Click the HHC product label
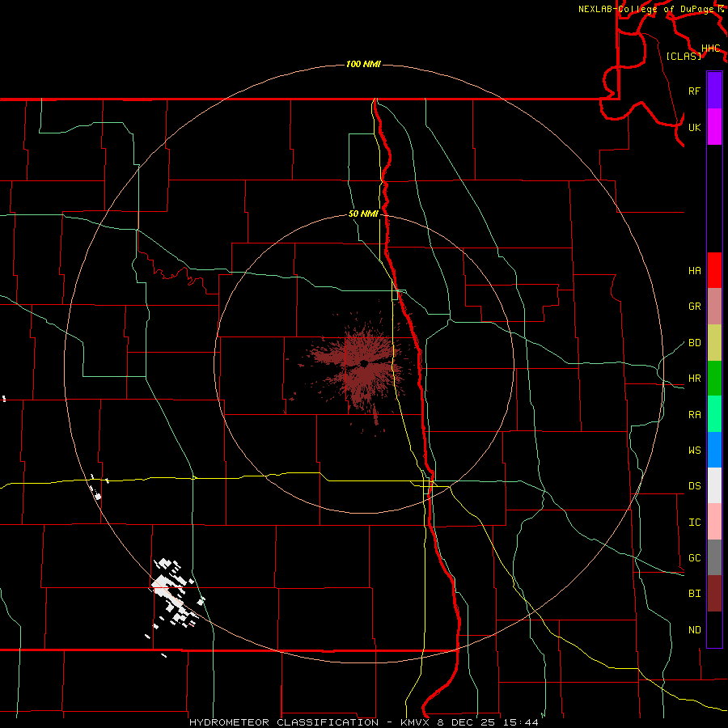728x728 pixels. [x=711, y=49]
